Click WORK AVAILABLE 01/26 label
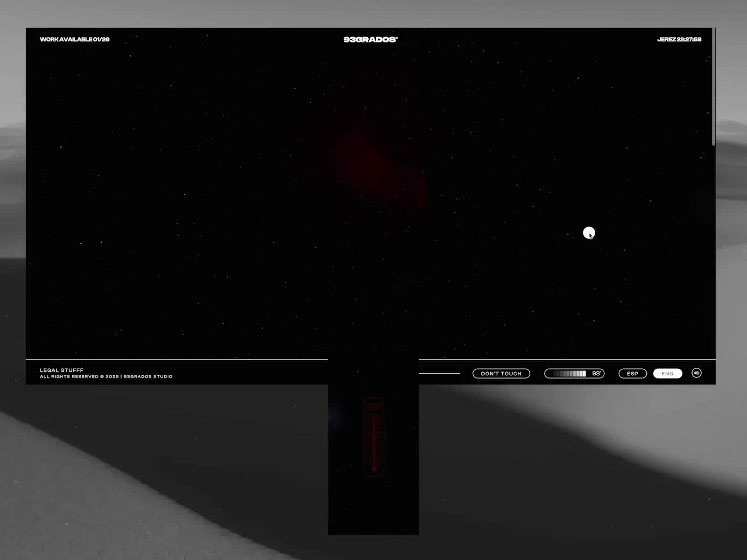This screenshot has width=747, height=560. pyautogui.click(x=75, y=40)
